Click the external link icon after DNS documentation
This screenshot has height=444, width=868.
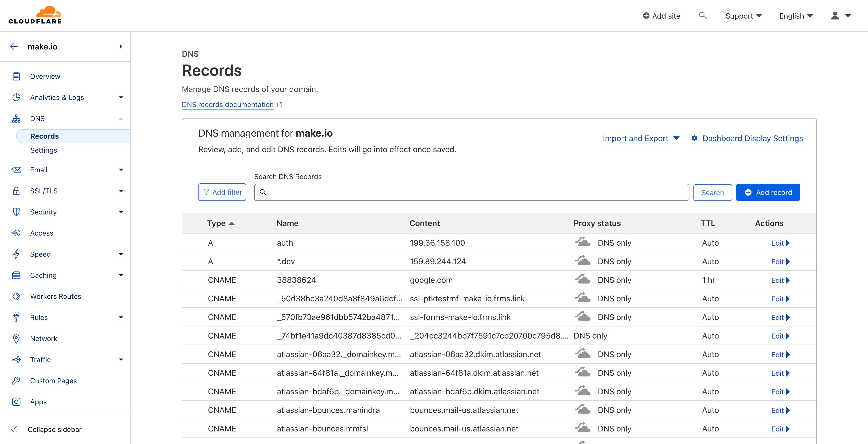tap(279, 105)
